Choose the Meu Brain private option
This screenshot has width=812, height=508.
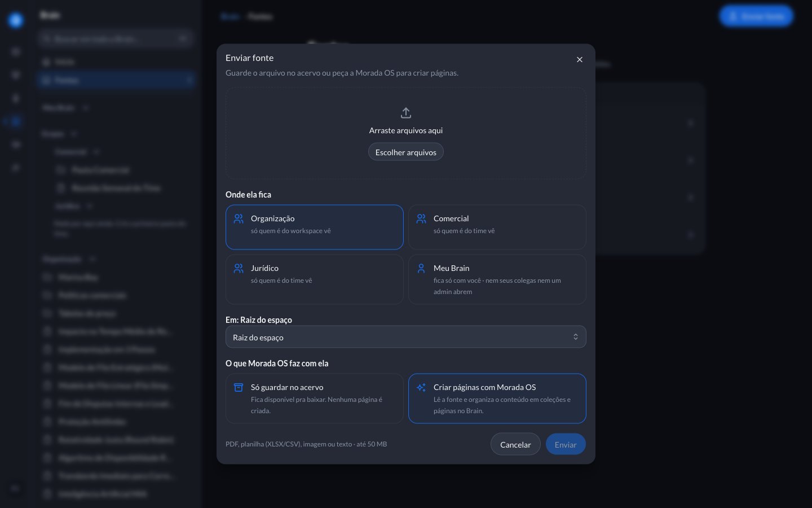click(497, 279)
